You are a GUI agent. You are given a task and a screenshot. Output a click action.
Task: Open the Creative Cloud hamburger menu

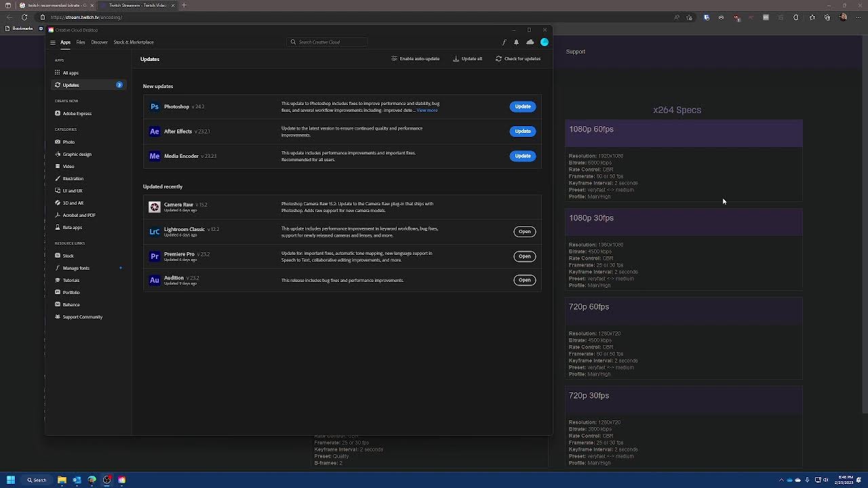pyautogui.click(x=53, y=43)
